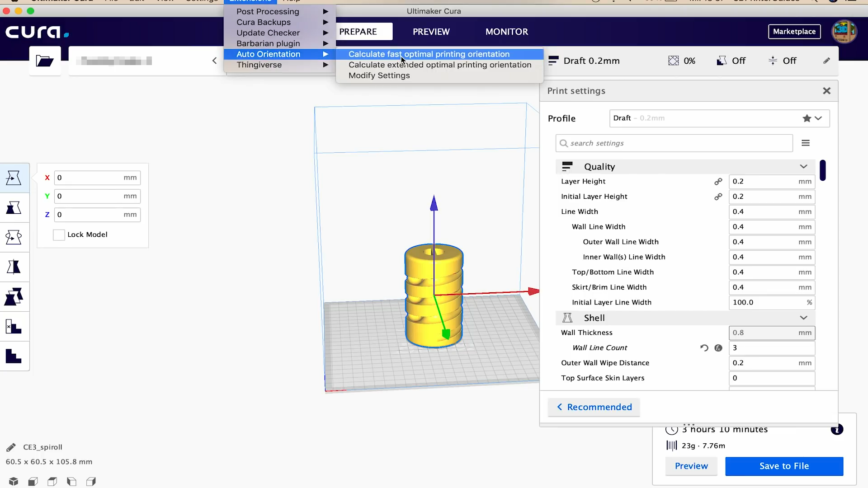Edit the Layer Height value field
Image resolution: width=868 pixels, height=488 pixels.
pyautogui.click(x=772, y=182)
